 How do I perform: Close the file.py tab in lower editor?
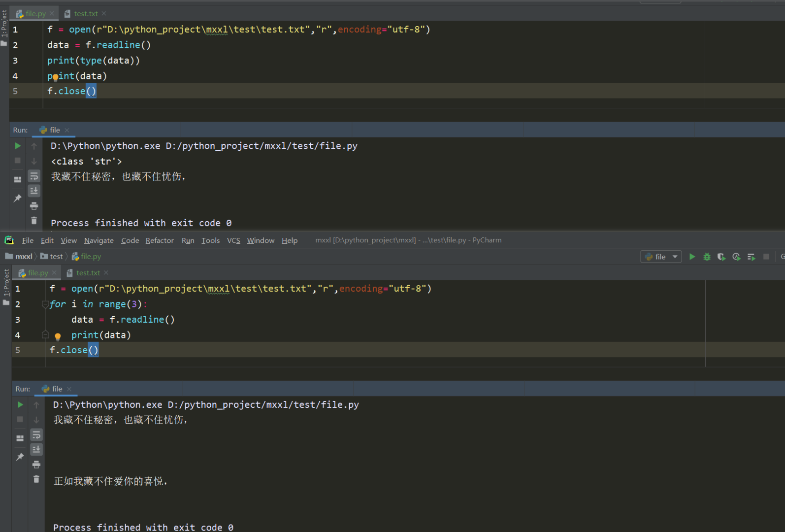(54, 273)
